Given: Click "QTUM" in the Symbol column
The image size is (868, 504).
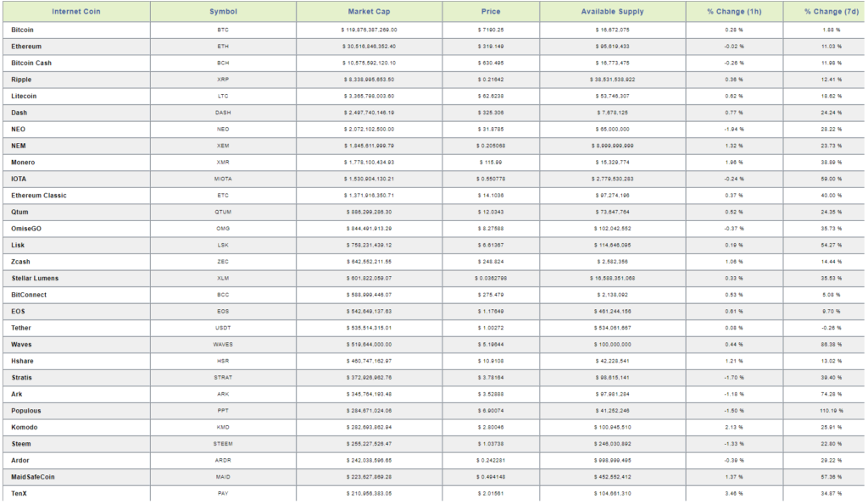Looking at the screenshot, I should [223, 213].
